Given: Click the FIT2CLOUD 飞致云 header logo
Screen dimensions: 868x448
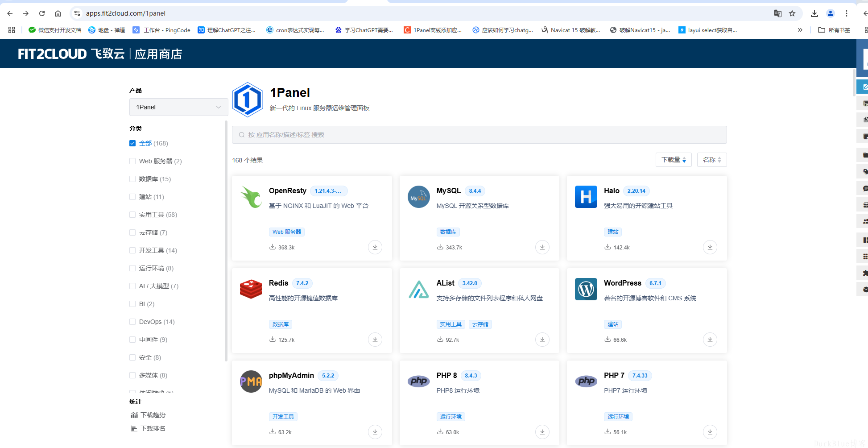Looking at the screenshot, I should (x=71, y=54).
